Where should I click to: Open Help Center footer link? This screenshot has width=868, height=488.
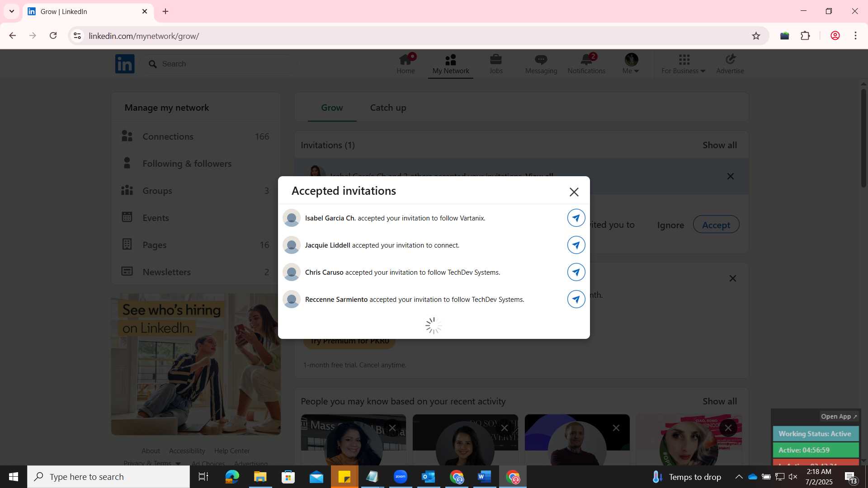point(232,451)
